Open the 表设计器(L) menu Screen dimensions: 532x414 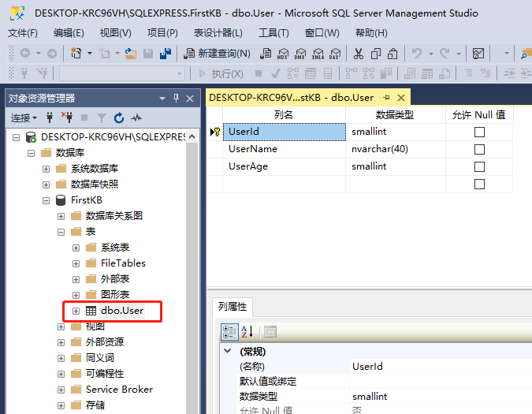click(x=218, y=33)
